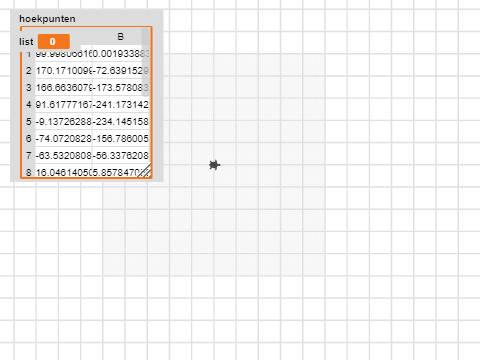Click cell value 91.61777167
The image size is (480, 360).
point(64,105)
